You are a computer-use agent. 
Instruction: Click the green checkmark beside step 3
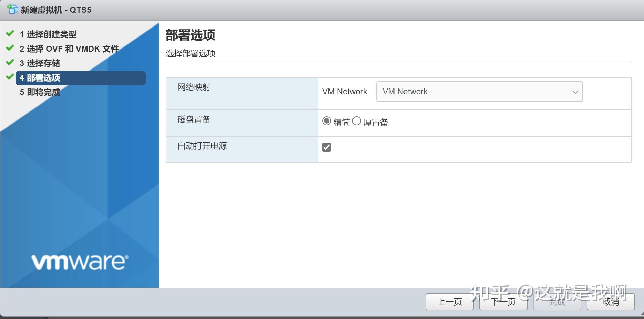click(10, 62)
